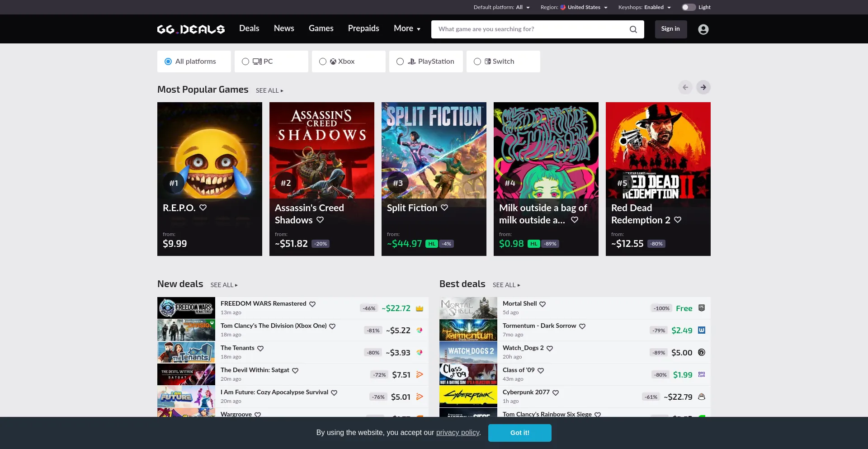Select the PlayStation platform radio button

400,61
